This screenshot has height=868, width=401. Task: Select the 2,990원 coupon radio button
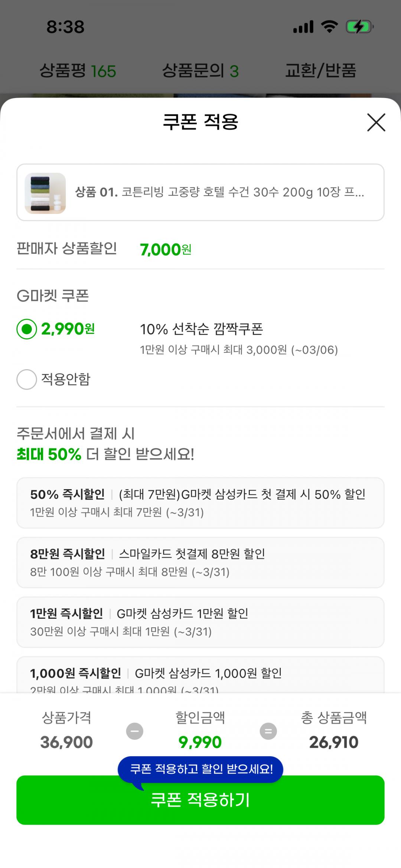pyautogui.click(x=27, y=329)
